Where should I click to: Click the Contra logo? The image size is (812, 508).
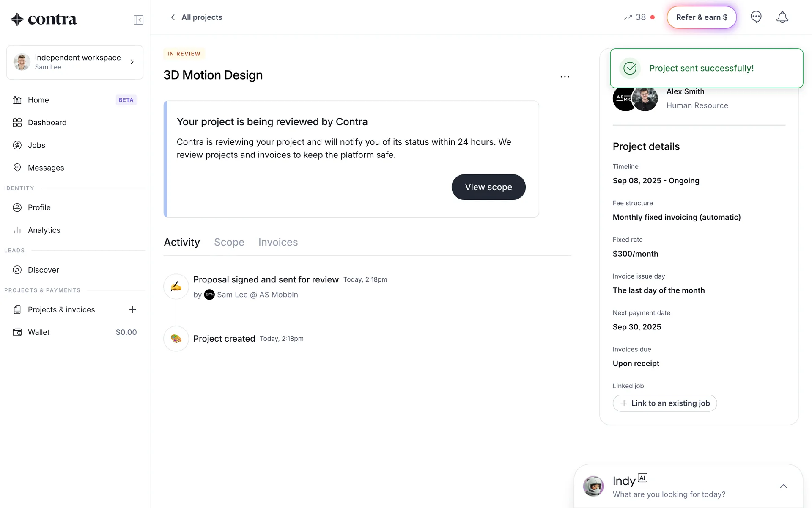44,19
